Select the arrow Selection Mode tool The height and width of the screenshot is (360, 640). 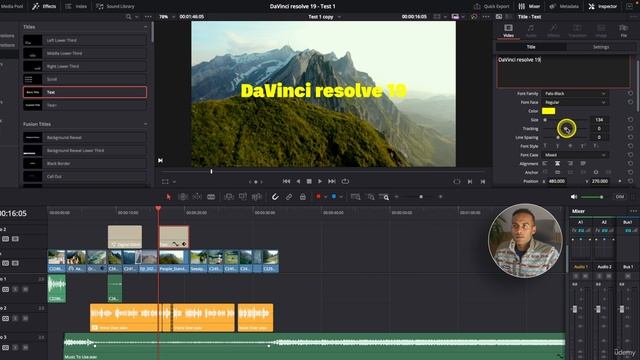[169, 197]
